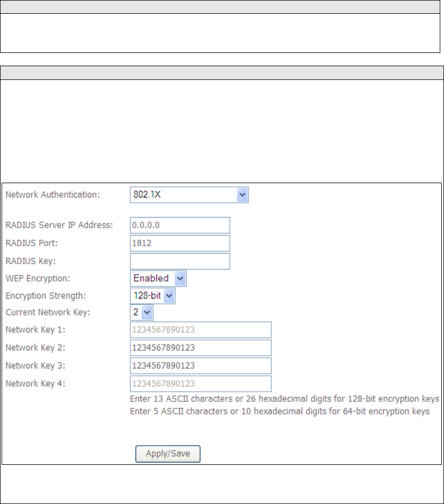Click the Network Key 2 field
The image size is (444, 504).
tap(201, 348)
